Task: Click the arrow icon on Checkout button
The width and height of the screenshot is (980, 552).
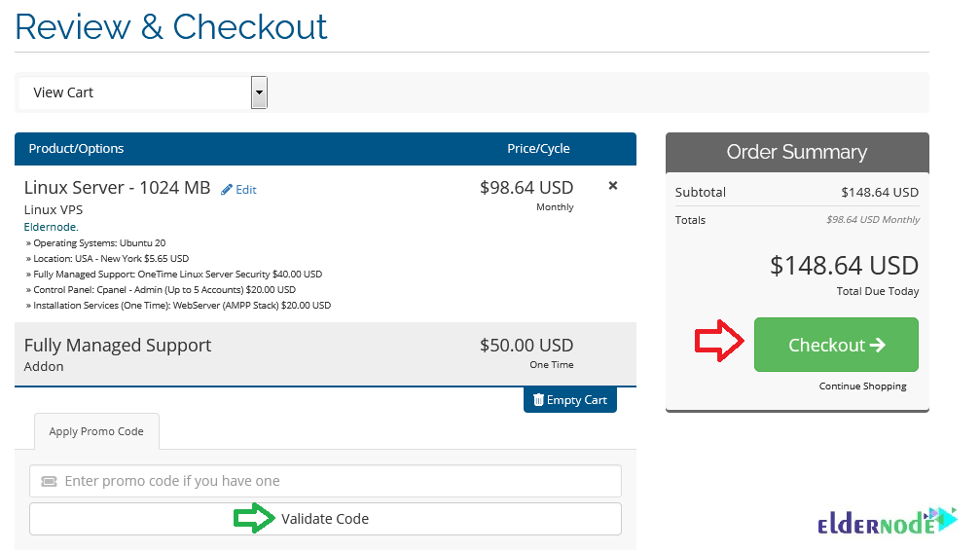Action: 878,345
